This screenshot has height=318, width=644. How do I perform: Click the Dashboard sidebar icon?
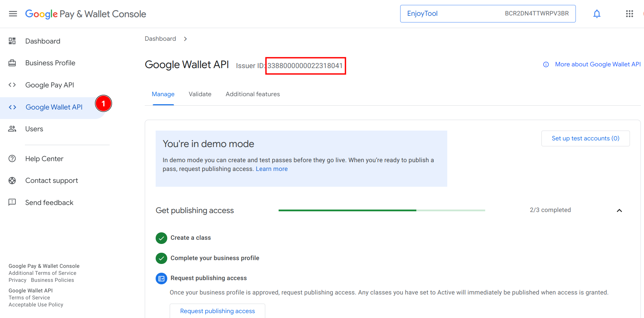pos(12,41)
